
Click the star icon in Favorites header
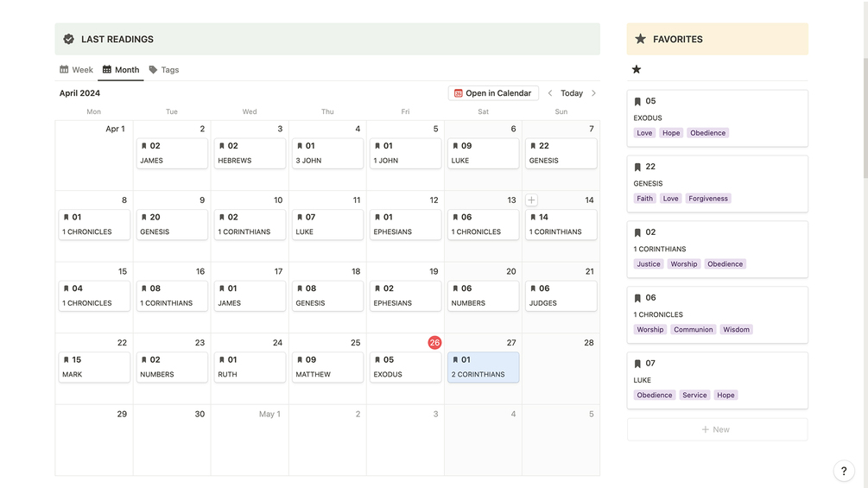(x=640, y=39)
